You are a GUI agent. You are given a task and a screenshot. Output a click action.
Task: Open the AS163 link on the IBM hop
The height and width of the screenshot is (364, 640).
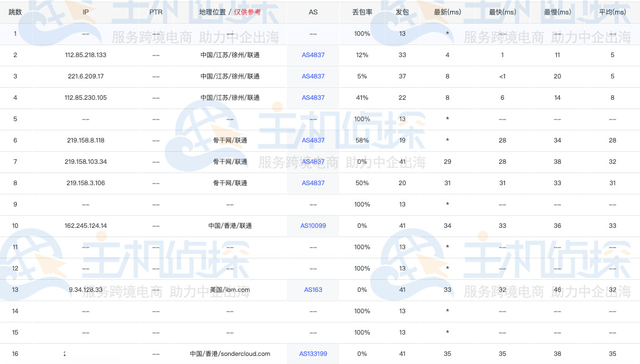point(313,290)
